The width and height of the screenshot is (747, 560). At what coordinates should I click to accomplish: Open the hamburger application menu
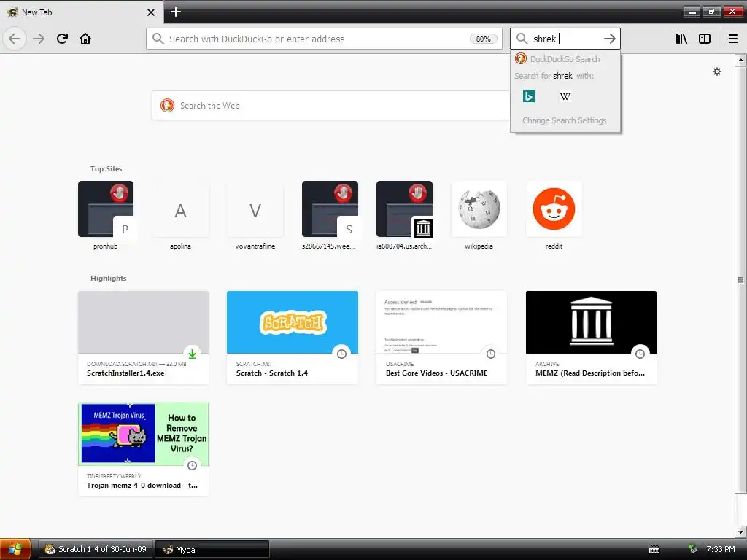[733, 39]
